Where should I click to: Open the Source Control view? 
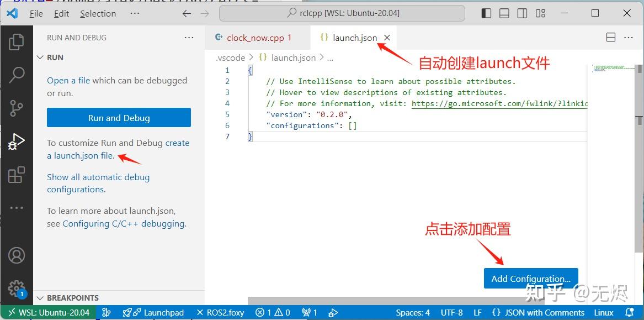[17, 108]
